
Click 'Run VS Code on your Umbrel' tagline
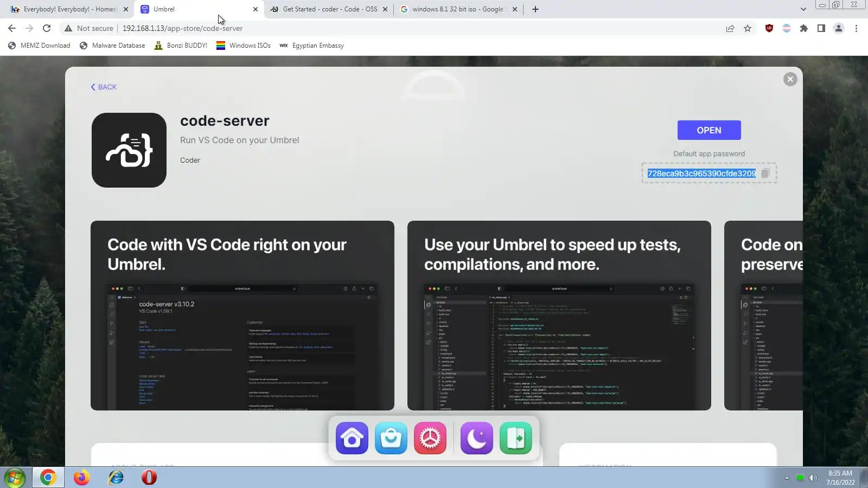tap(239, 140)
